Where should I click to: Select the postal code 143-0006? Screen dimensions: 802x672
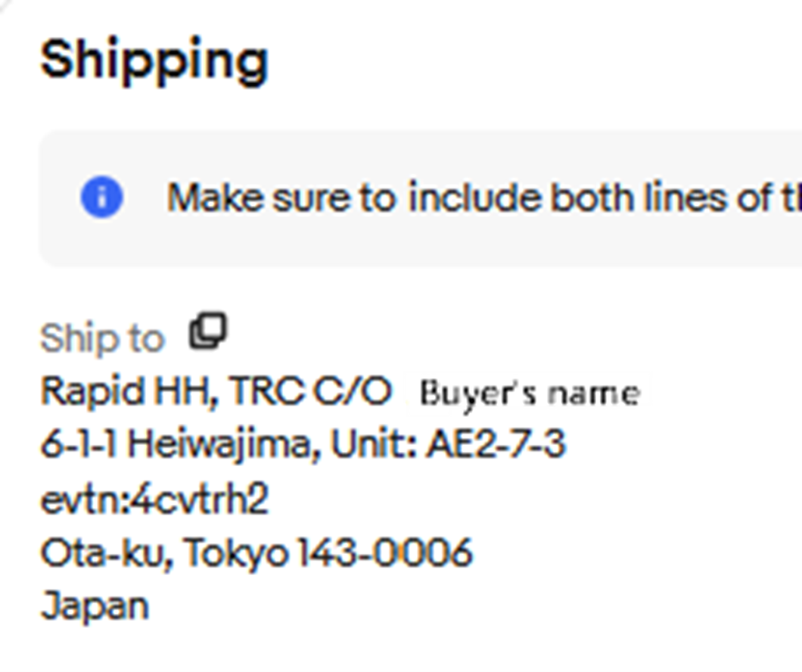click(385, 552)
